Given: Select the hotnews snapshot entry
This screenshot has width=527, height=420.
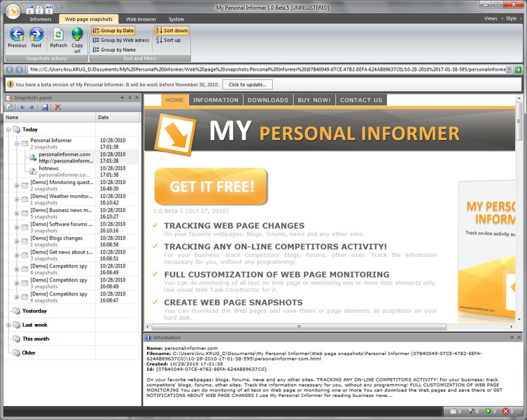Looking at the screenshot, I should point(49,169).
